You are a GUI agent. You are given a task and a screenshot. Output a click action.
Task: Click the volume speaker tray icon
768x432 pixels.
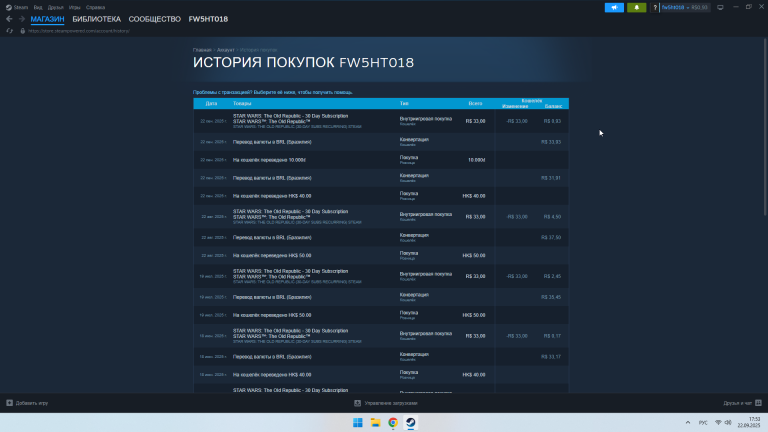[728, 423]
